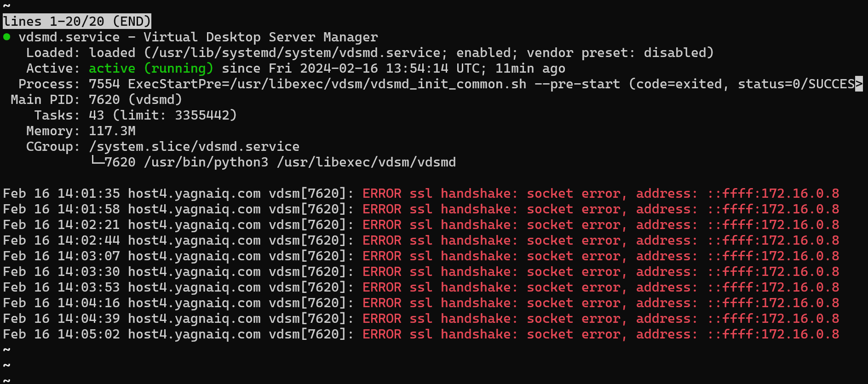Click the "lines 1-20/20 (END)" pager status

pos(77,21)
